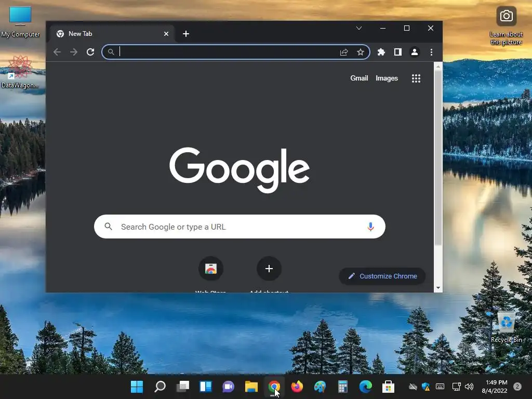This screenshot has width=532, height=399.
Task: Focus the Google search box
Action: (240, 227)
